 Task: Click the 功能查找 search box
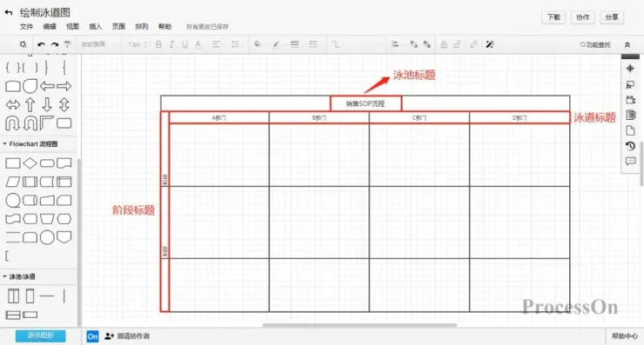595,44
